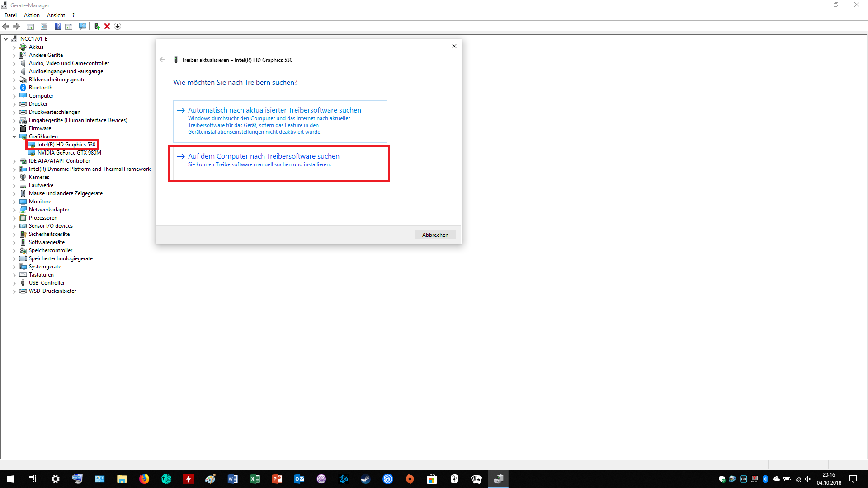868x488 pixels.
Task: Click the disable device down-arrow icon
Action: tap(118, 26)
